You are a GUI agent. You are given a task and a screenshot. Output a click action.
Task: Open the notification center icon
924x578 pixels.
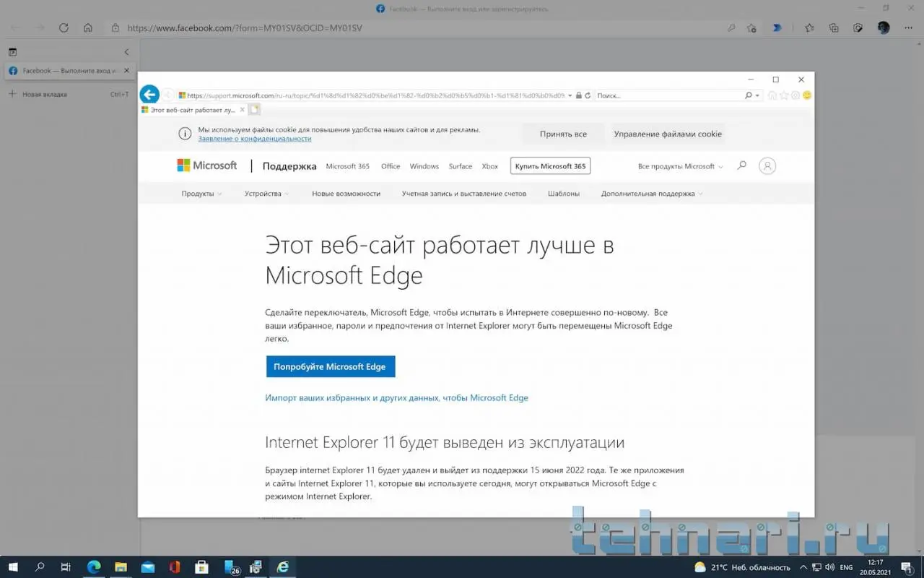[x=907, y=567]
